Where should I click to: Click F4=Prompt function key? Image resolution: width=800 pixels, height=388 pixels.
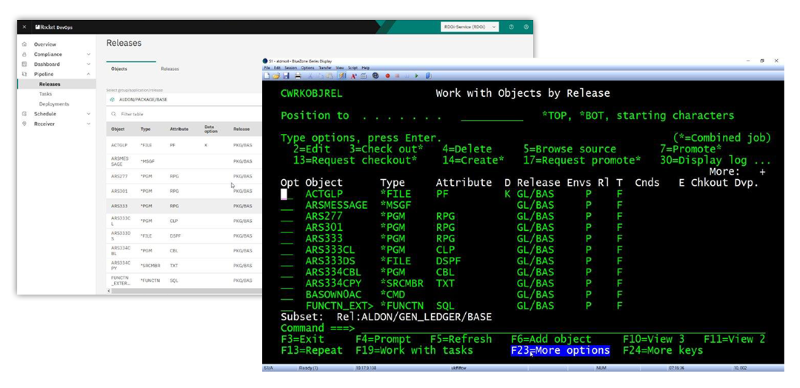click(x=383, y=339)
